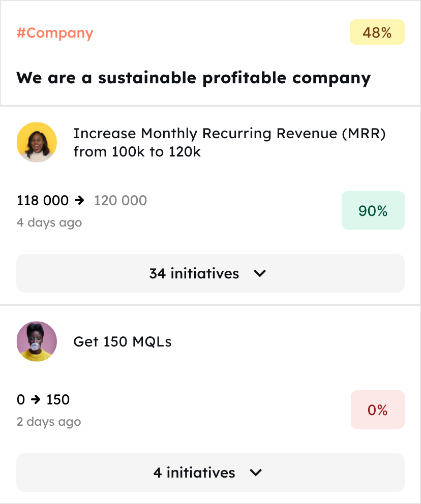Click the current value 118 000
Viewport: 421px width, 504px height.
(x=43, y=201)
